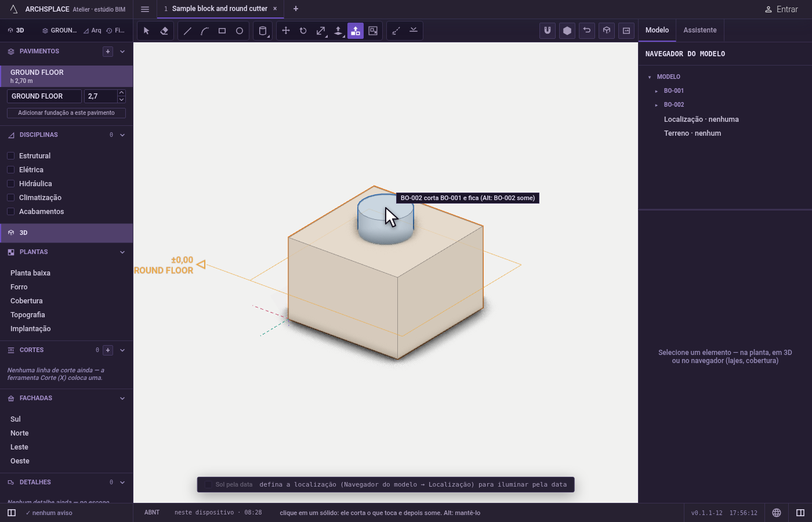Image resolution: width=812 pixels, height=522 pixels.
Task: Select the rectangle shape tool
Action: coord(222,31)
